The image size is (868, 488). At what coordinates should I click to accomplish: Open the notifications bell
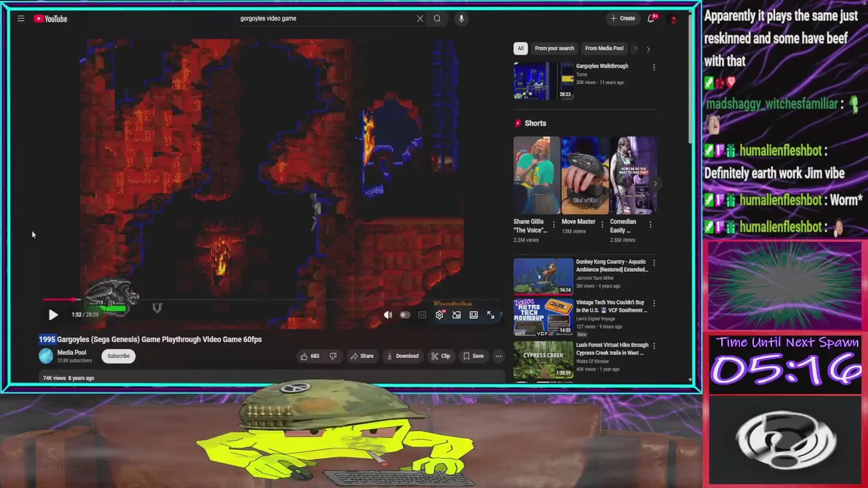(x=651, y=18)
